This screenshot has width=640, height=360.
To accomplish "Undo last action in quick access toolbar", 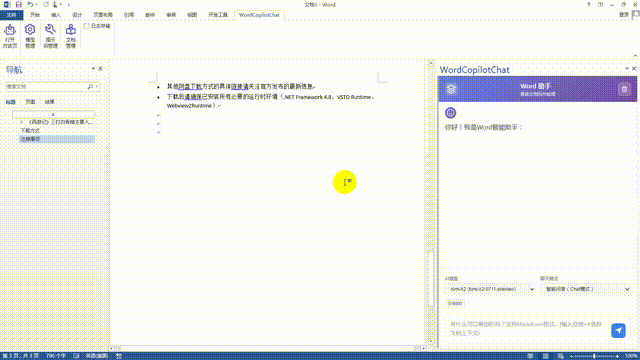I will 30,4.
